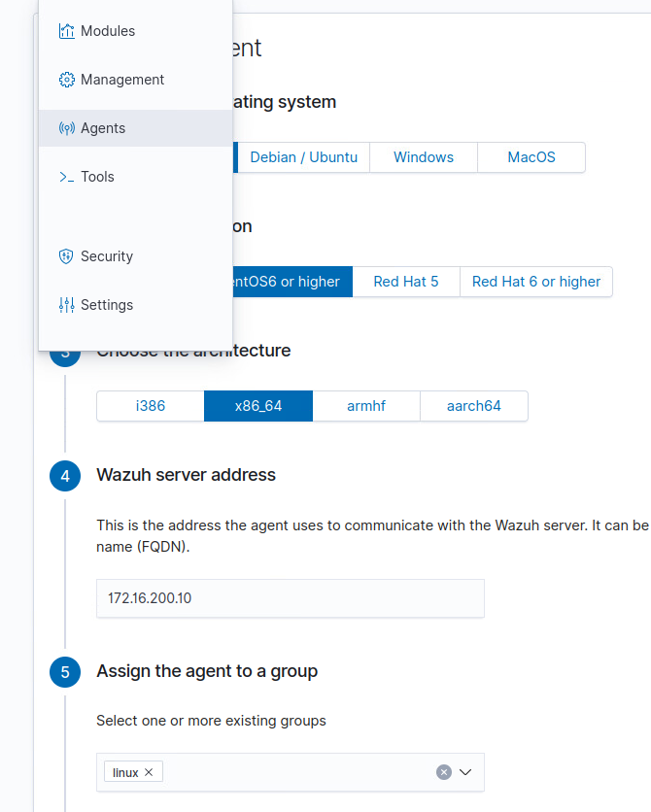This screenshot has height=812, width=651.
Task: Choose Windows as the operating system
Action: [x=424, y=157]
